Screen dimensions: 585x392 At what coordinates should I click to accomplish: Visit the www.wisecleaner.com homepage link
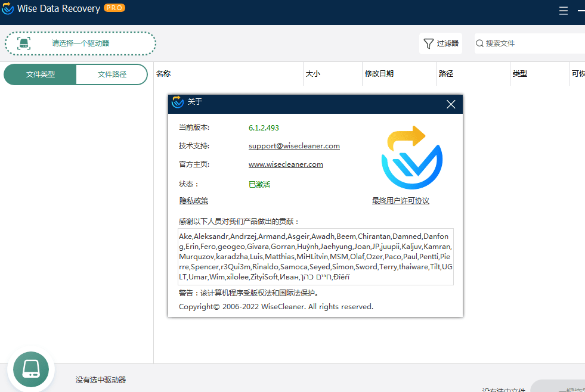(286, 164)
